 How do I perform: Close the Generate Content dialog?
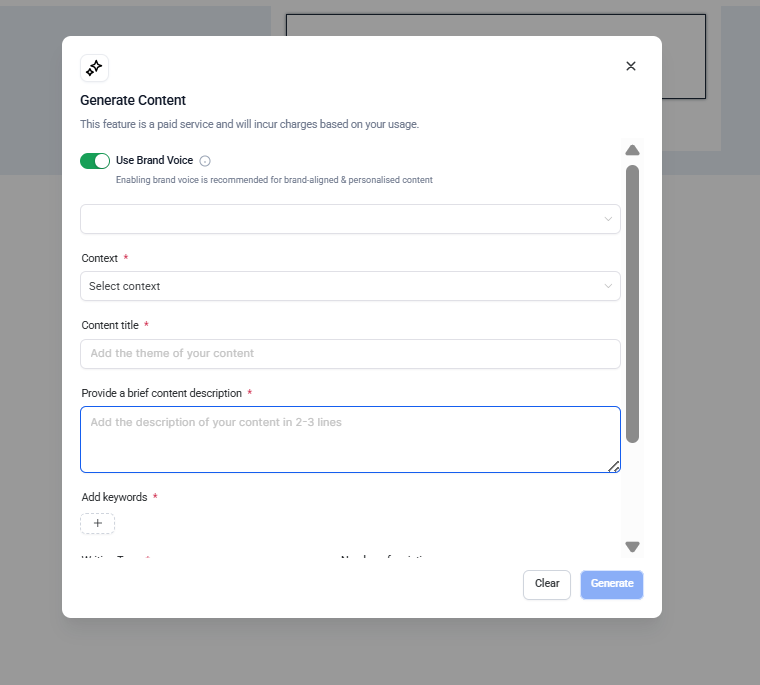coord(631,66)
